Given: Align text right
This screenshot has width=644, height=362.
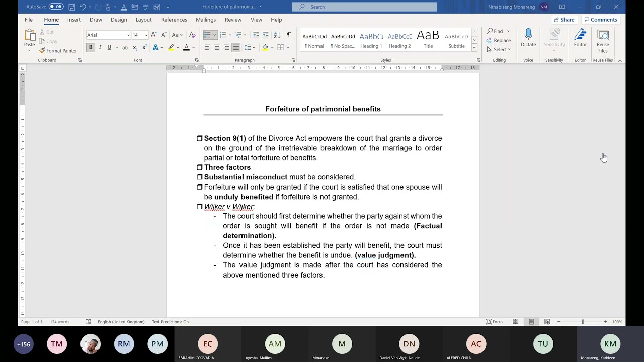Looking at the screenshot, I should click(226, 47).
